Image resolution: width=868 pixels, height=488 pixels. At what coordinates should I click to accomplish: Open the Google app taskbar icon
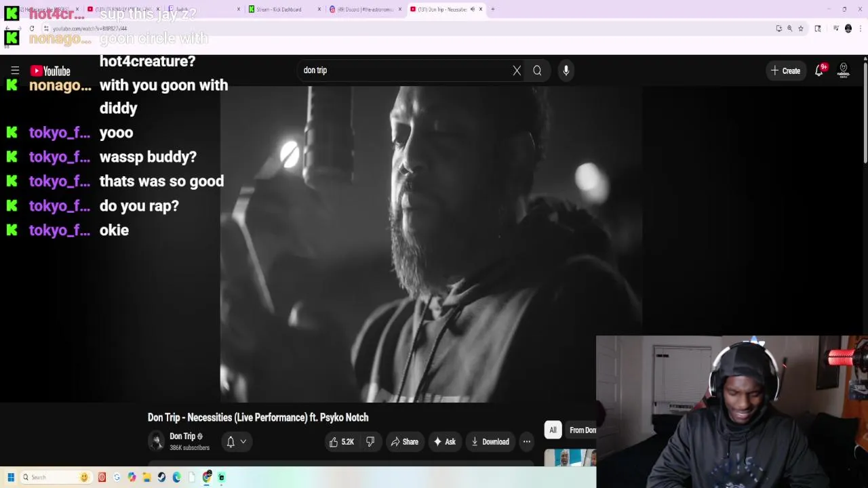[117, 477]
